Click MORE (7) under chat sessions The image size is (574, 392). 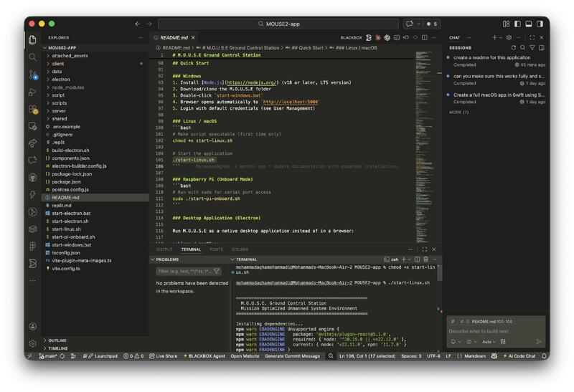point(458,113)
